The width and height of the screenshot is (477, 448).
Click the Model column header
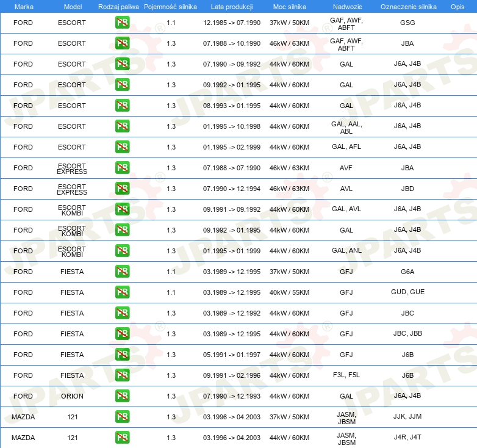point(73,7)
